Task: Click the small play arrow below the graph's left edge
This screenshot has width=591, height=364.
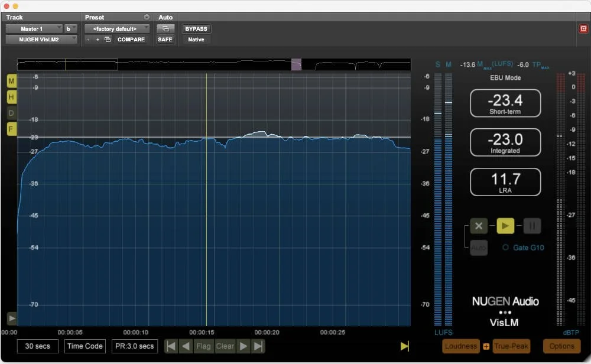Action: (12, 318)
